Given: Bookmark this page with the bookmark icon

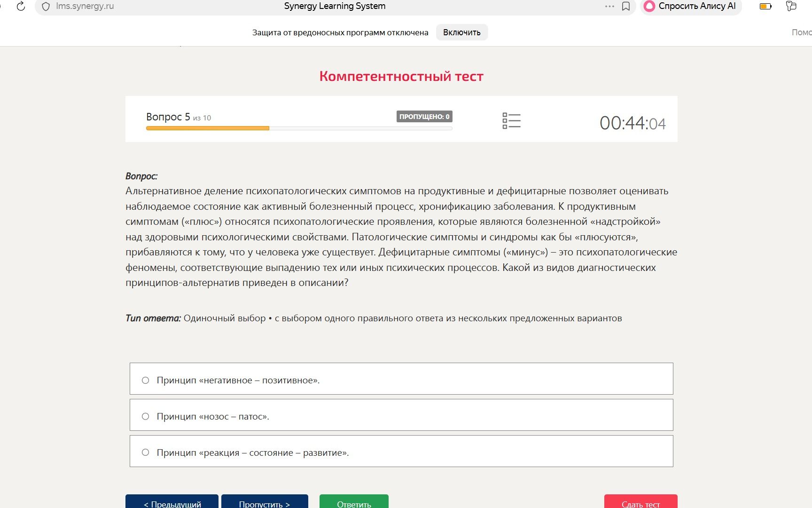Looking at the screenshot, I should pyautogui.click(x=626, y=7).
